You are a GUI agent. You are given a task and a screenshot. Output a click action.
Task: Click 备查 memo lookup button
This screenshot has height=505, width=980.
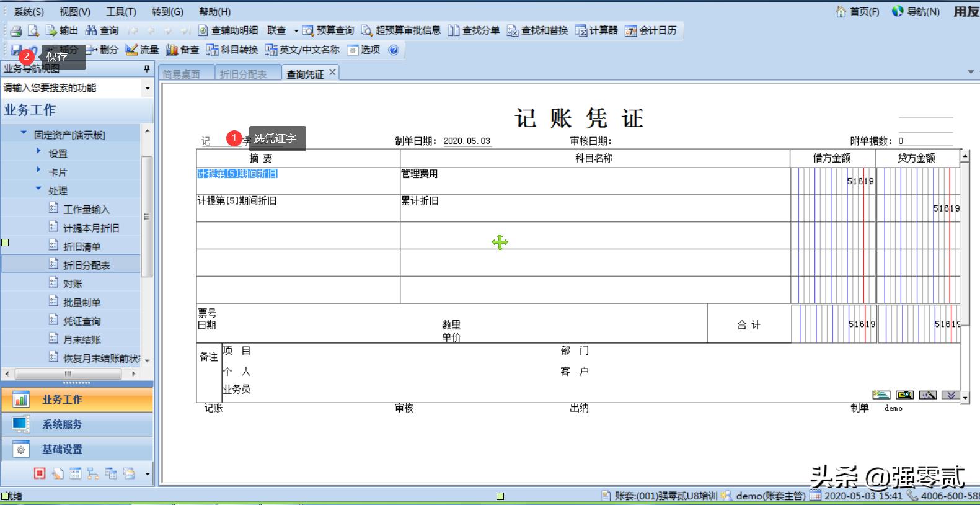182,50
